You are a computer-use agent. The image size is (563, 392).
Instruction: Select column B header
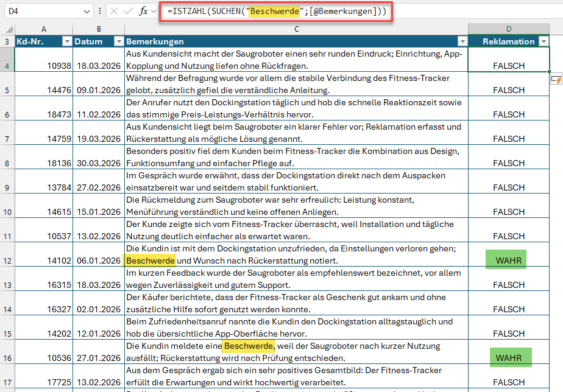pos(99,29)
